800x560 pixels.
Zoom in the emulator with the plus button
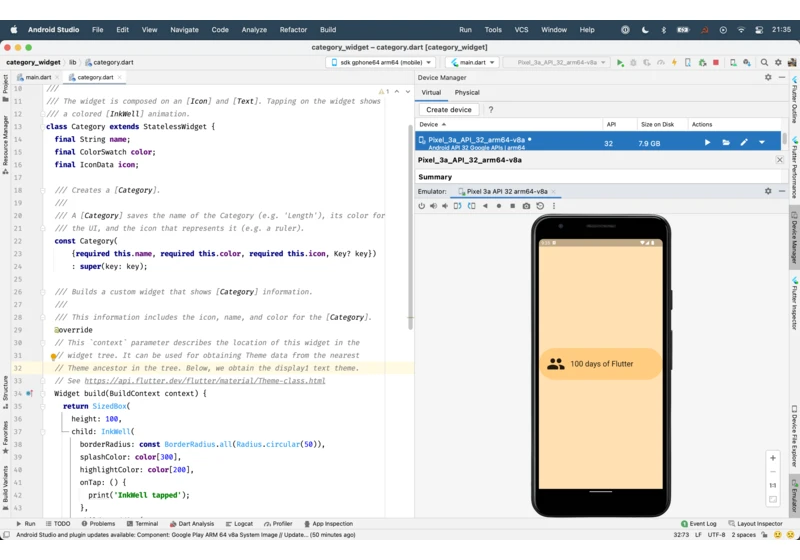(x=772, y=458)
